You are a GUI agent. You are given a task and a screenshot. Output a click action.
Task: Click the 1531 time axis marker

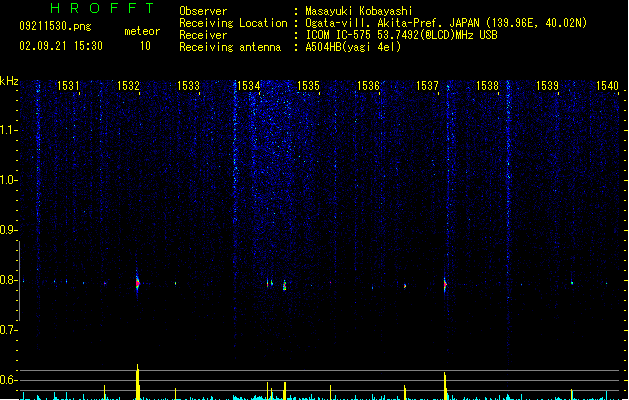point(68,85)
